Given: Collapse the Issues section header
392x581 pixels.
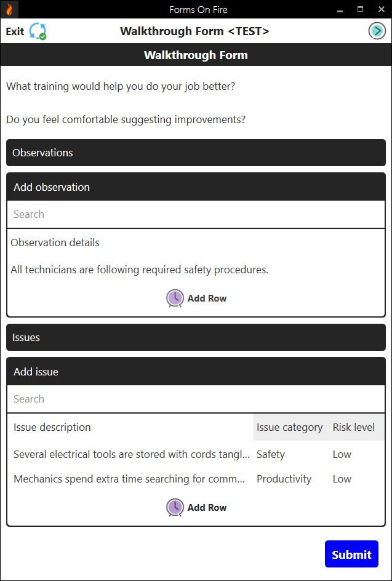Looking at the screenshot, I should pyautogui.click(x=196, y=337).
